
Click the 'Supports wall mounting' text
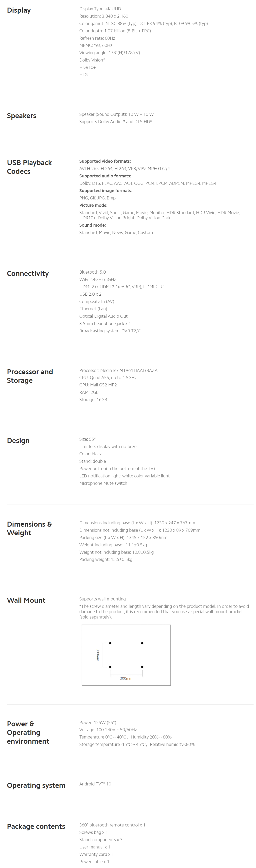(x=103, y=599)
